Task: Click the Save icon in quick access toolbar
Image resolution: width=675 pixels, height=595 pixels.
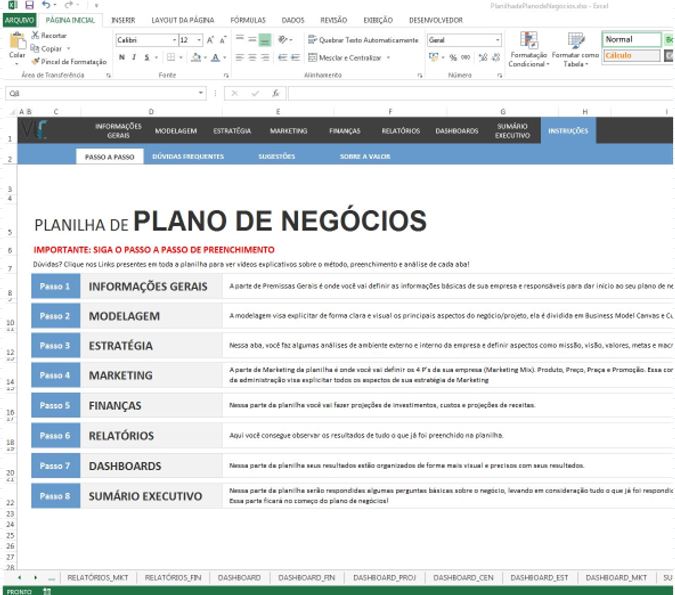Action: click(29, 6)
